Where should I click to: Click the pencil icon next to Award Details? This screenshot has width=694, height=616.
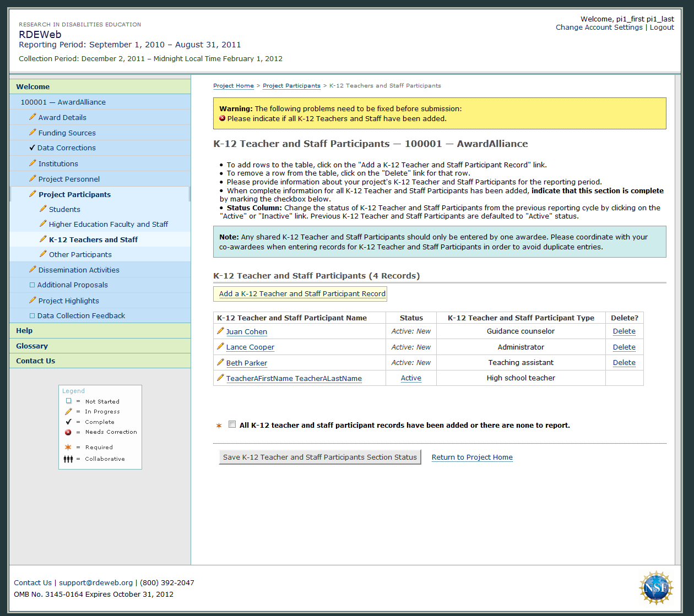(32, 117)
